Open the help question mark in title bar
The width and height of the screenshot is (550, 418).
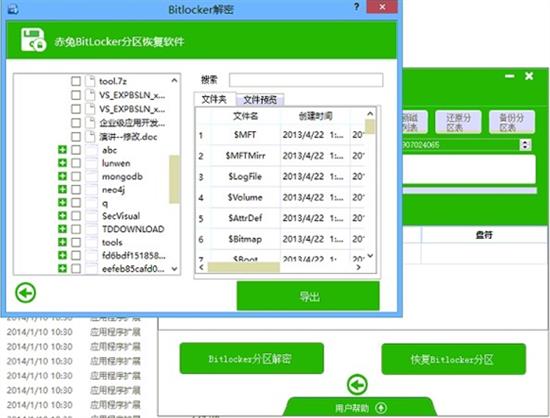[x=356, y=7]
